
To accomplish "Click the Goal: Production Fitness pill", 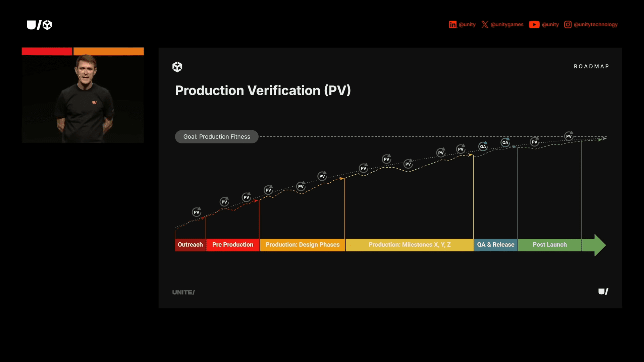I will point(216,136).
